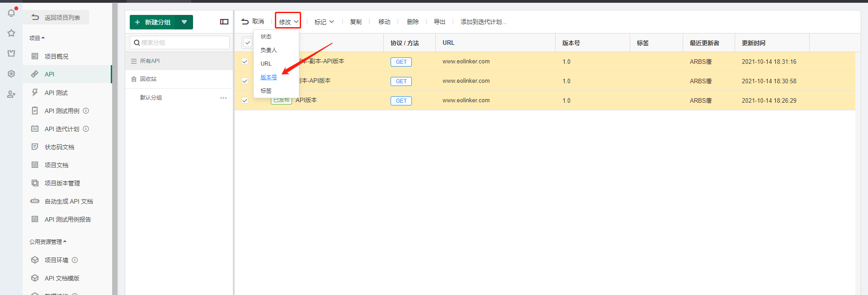The width and height of the screenshot is (868, 295).
Task: Uncheck row updated 18:30:58
Action: pos(245,81)
